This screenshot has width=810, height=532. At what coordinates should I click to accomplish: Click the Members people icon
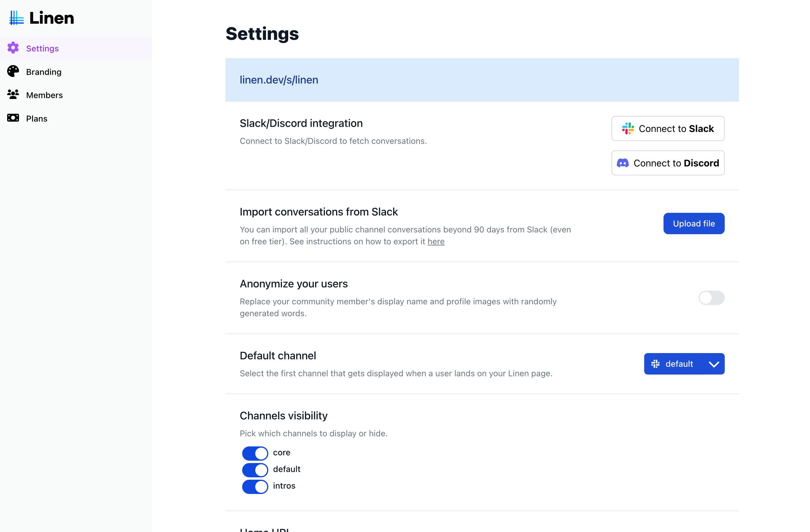pyautogui.click(x=13, y=95)
